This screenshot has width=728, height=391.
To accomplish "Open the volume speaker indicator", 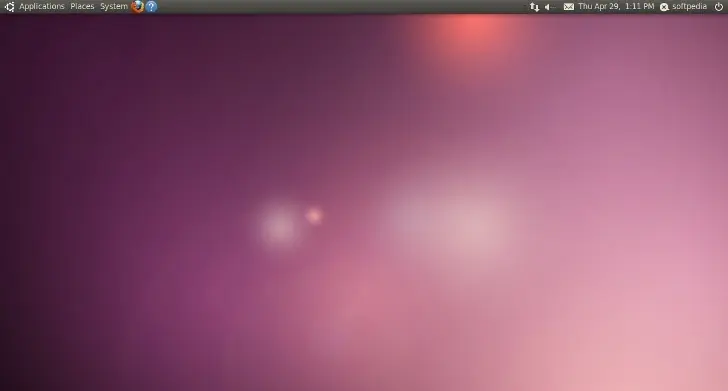I will coord(550,7).
